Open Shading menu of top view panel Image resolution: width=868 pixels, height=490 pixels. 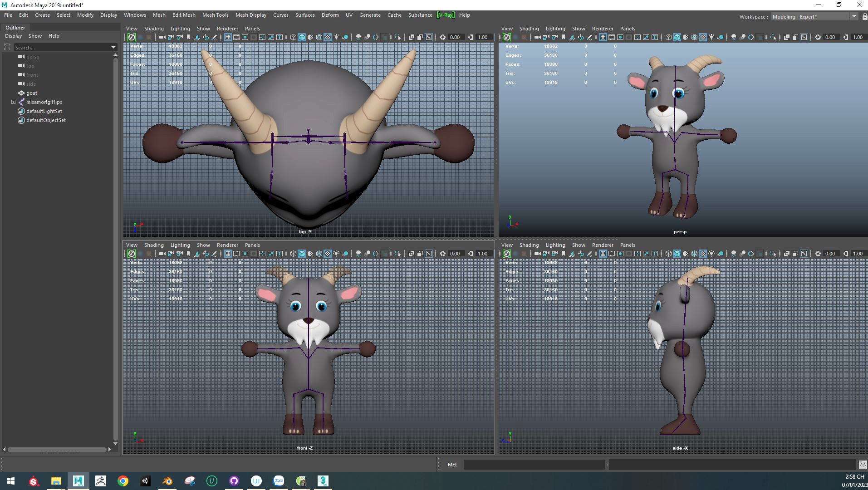[x=154, y=29]
